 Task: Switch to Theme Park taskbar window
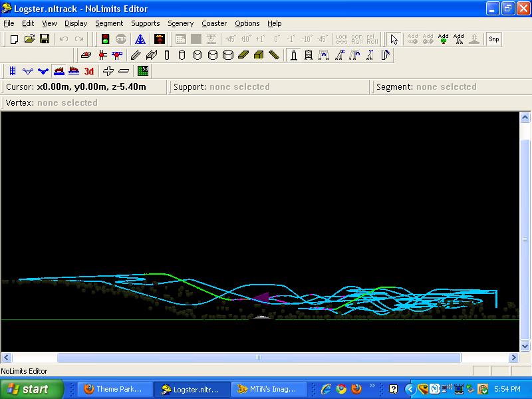pyautogui.click(x=115, y=389)
